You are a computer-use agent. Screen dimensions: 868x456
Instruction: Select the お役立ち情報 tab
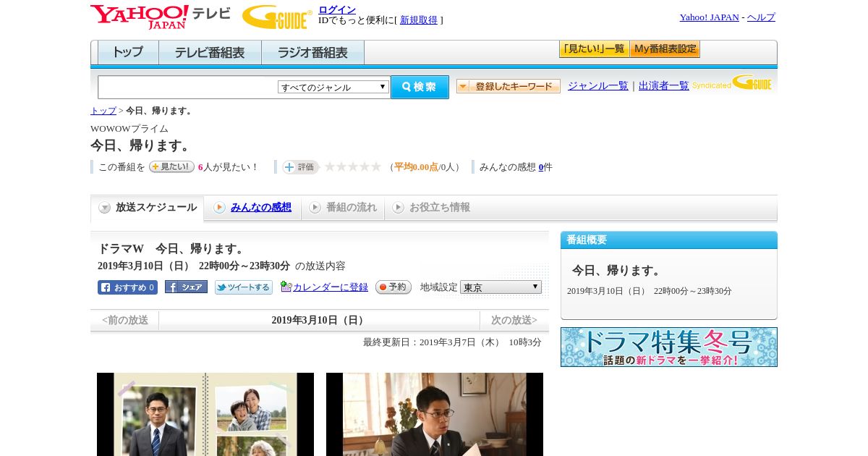(432, 208)
